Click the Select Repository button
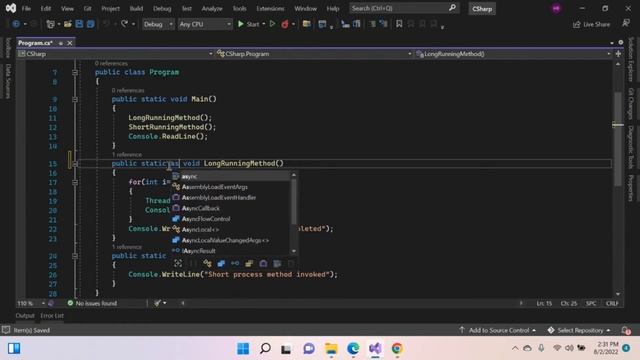640x360 pixels. coord(580,330)
